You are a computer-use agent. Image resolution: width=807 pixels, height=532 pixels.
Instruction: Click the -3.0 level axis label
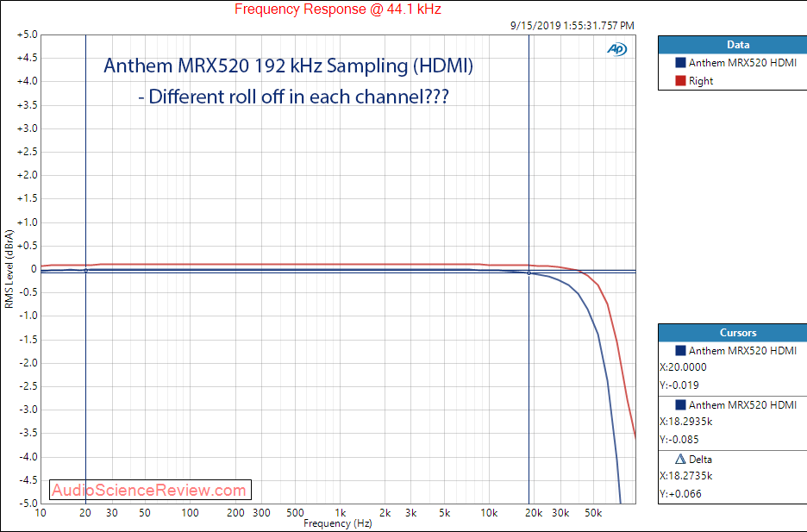pyautogui.click(x=28, y=410)
